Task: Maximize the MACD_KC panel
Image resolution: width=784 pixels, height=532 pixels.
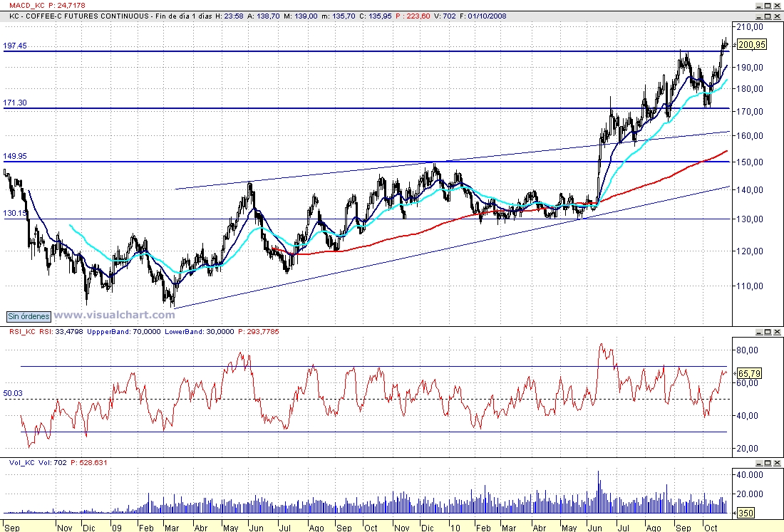Action: [x=768, y=6]
